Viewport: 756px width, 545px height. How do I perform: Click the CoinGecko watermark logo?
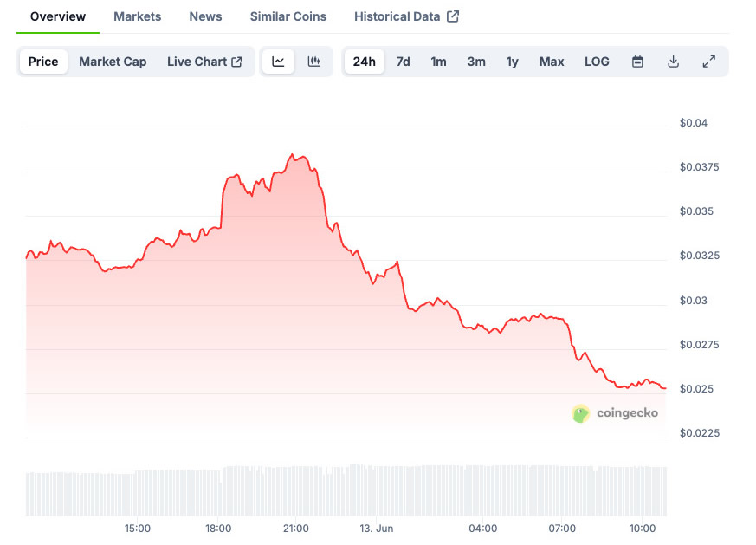(x=615, y=413)
